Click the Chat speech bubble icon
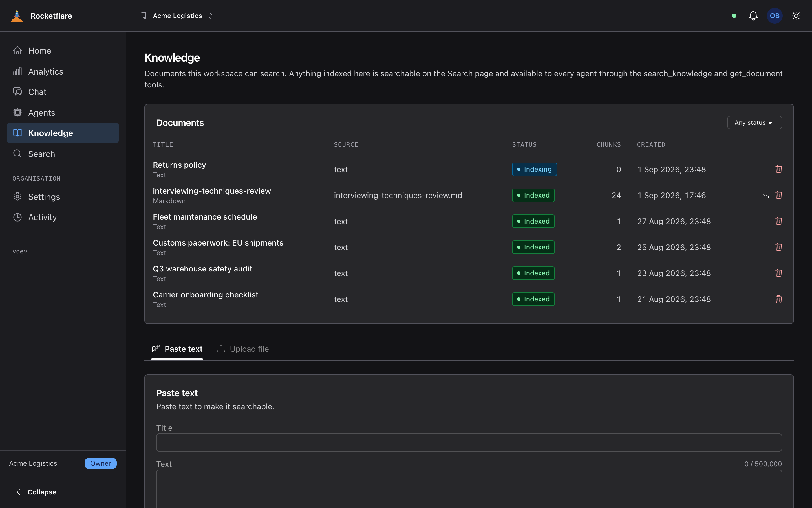Image resolution: width=812 pixels, height=508 pixels. (x=17, y=92)
